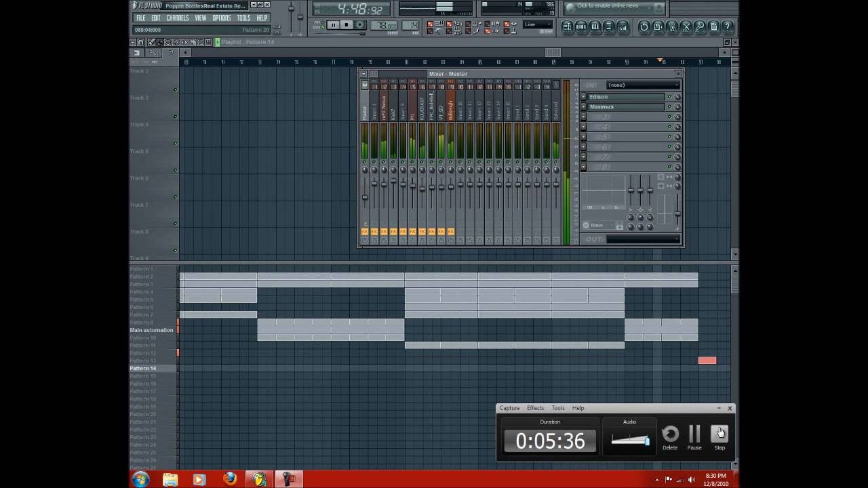Click the Maximus effect slot
This screenshot has width=868, height=488.
click(626, 106)
